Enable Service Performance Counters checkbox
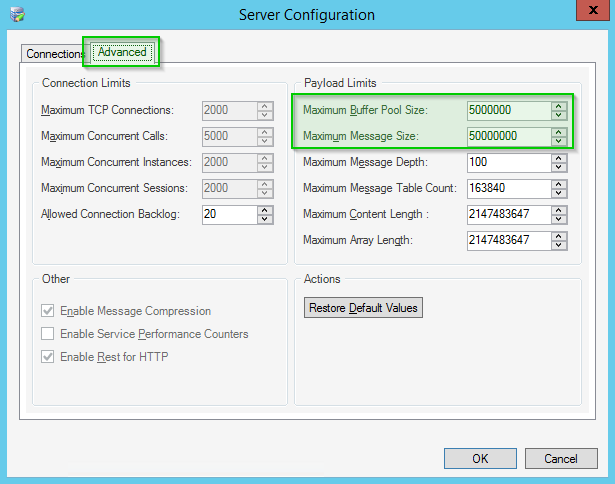 coord(48,334)
